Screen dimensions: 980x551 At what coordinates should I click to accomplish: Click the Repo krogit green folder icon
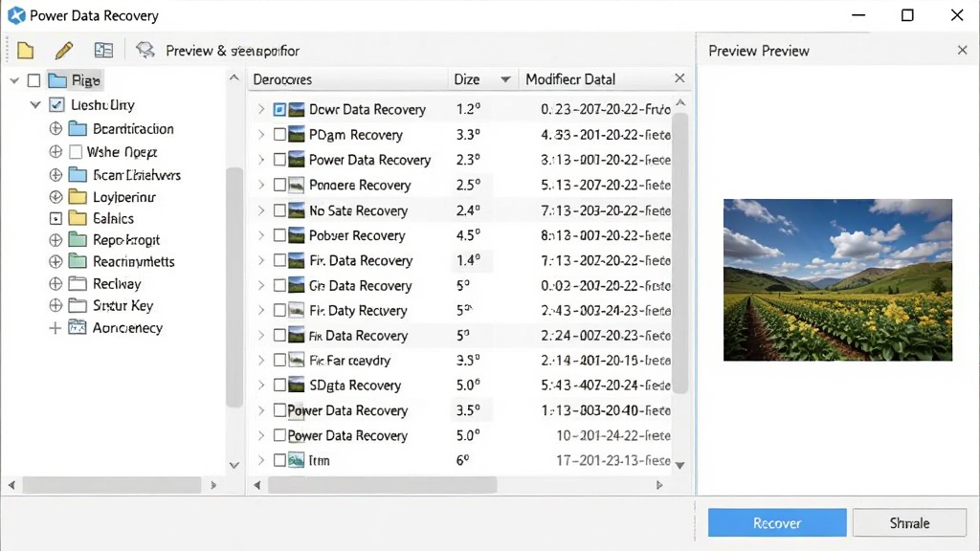[78, 239]
